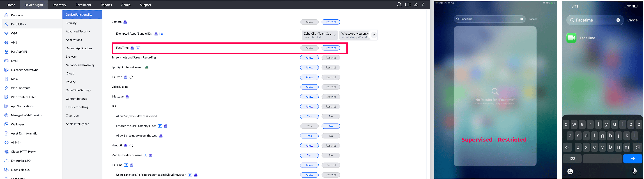Click the Email envelope icon in sidebar
Image resolution: width=644 pixels, height=179 pixels.
click(6, 61)
